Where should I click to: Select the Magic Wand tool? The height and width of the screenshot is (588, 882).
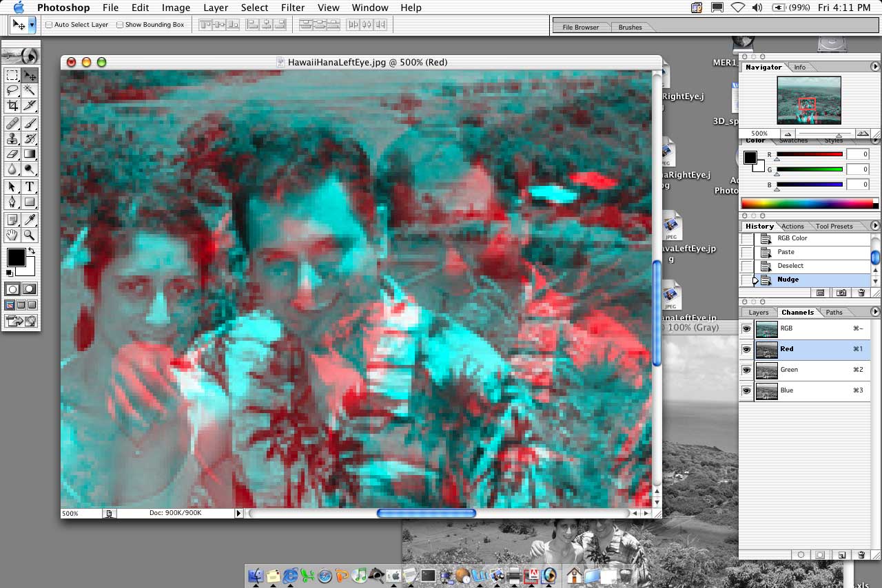[30, 90]
